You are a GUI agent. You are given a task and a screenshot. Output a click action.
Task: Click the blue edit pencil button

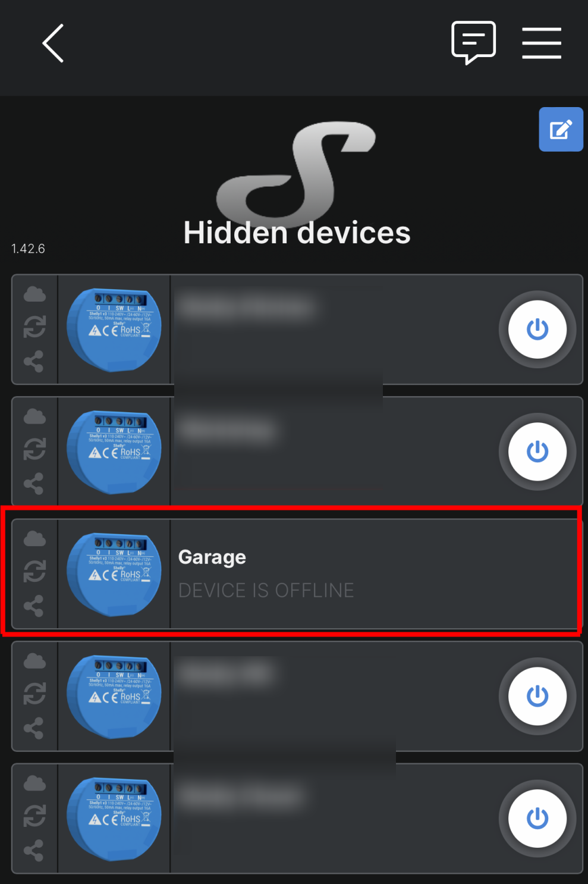click(561, 129)
